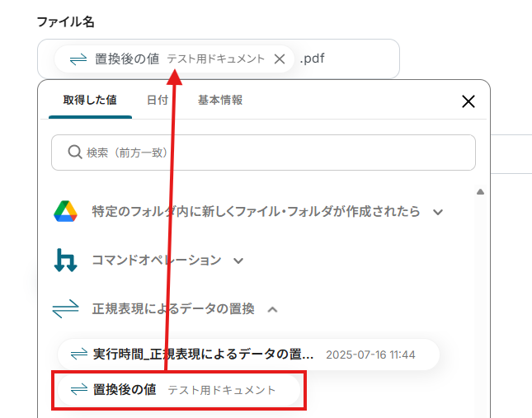Switch to the 取得した値 tab
Image resolution: width=532 pixels, height=418 pixels.
pyautogui.click(x=90, y=100)
